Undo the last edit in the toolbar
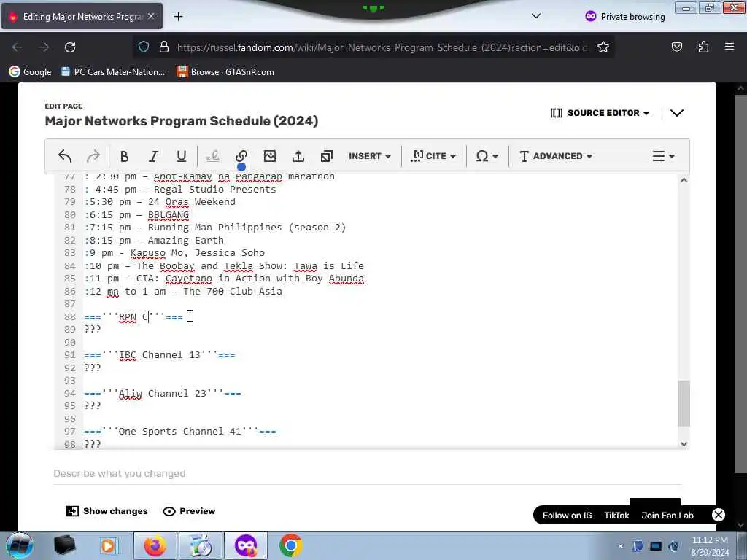The image size is (747, 560). tap(65, 156)
